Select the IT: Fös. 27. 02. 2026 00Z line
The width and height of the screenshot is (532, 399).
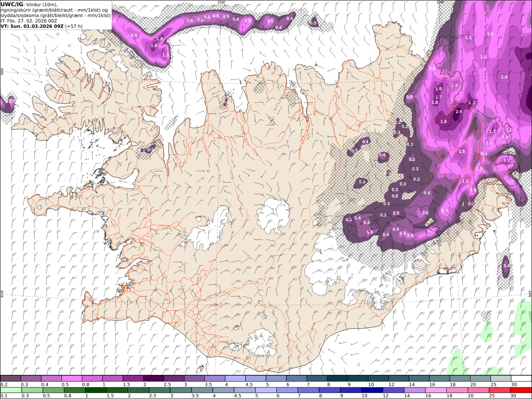click(30, 20)
